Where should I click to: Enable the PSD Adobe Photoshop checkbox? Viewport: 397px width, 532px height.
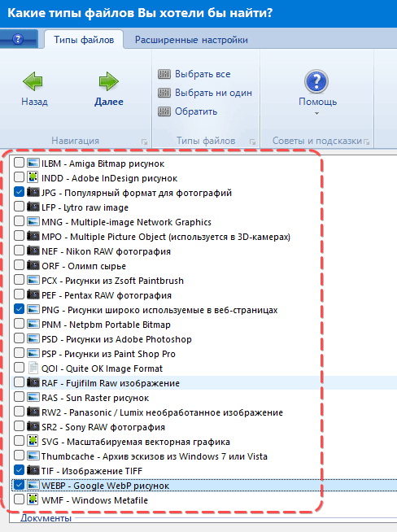click(19, 338)
